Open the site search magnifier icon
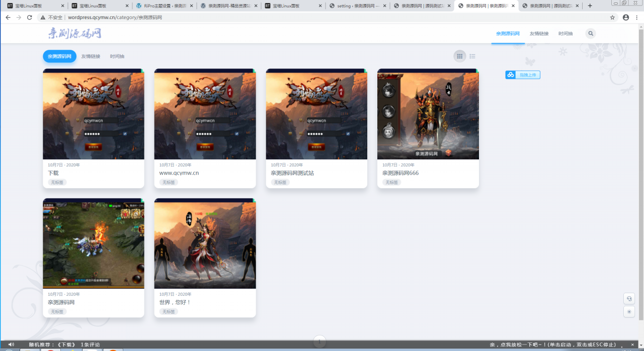 tap(591, 34)
